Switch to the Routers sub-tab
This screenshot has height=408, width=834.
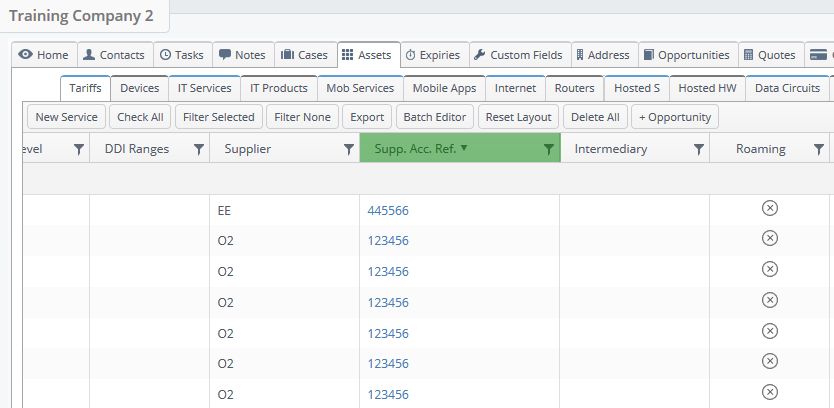point(574,88)
